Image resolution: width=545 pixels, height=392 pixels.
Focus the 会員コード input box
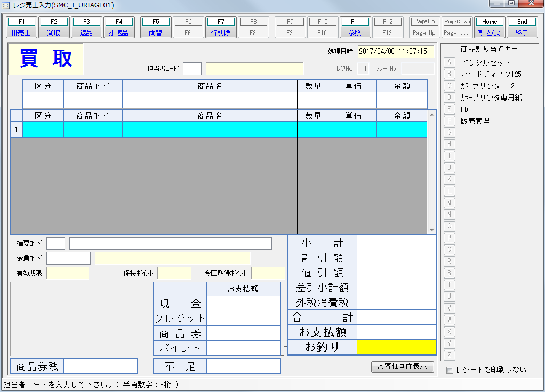[x=68, y=258]
